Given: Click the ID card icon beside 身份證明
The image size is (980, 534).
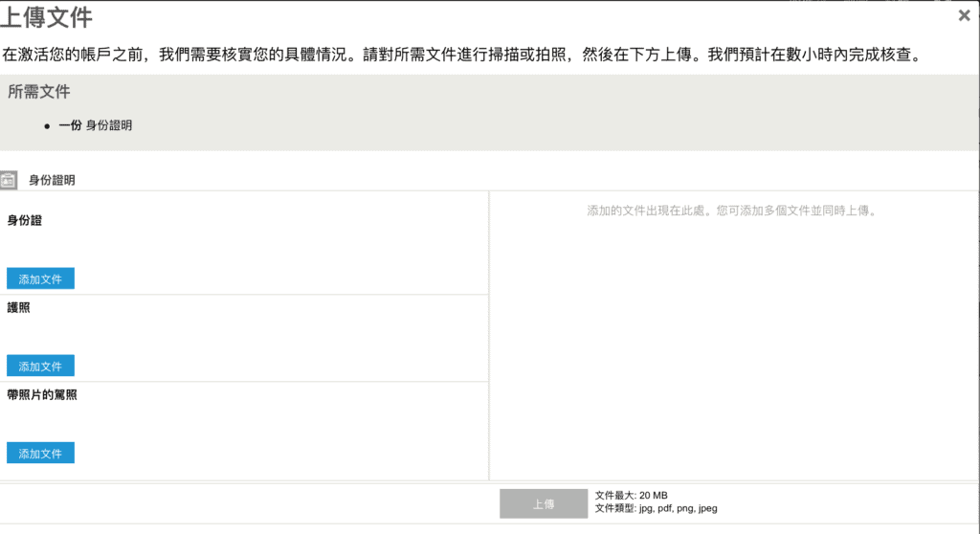Looking at the screenshot, I should pyautogui.click(x=9, y=180).
